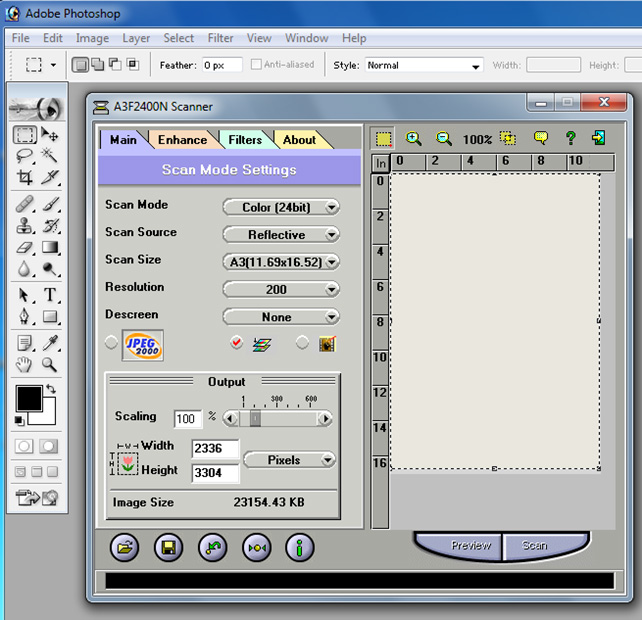Click the scanner zoom out magnifier
Screen dimensions: 642x620
pyautogui.click(x=444, y=139)
